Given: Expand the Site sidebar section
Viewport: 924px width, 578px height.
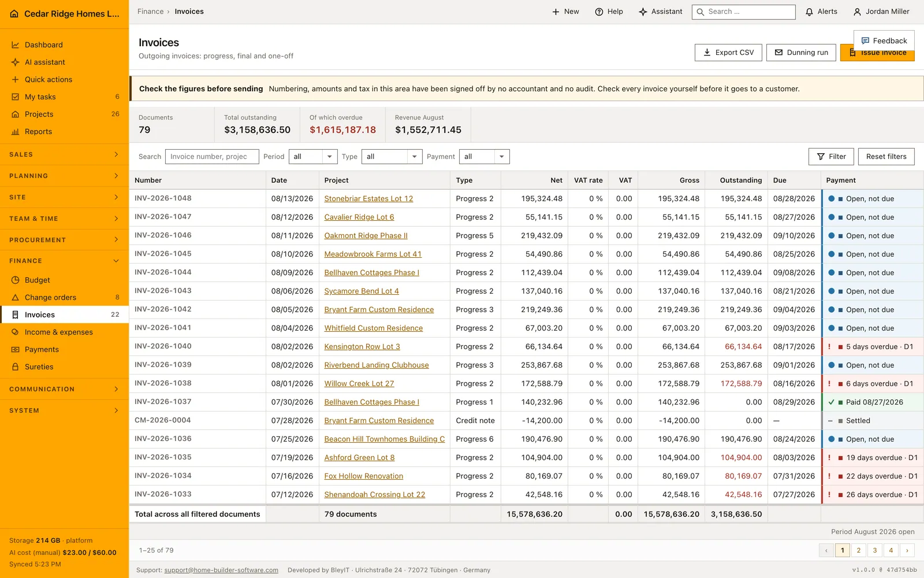Looking at the screenshot, I should [64, 197].
